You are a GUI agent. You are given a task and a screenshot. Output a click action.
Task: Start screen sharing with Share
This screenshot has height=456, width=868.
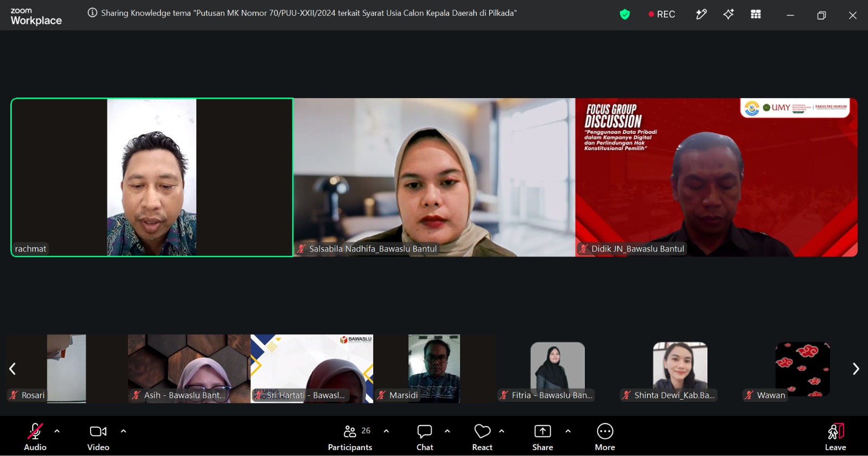pos(542,437)
